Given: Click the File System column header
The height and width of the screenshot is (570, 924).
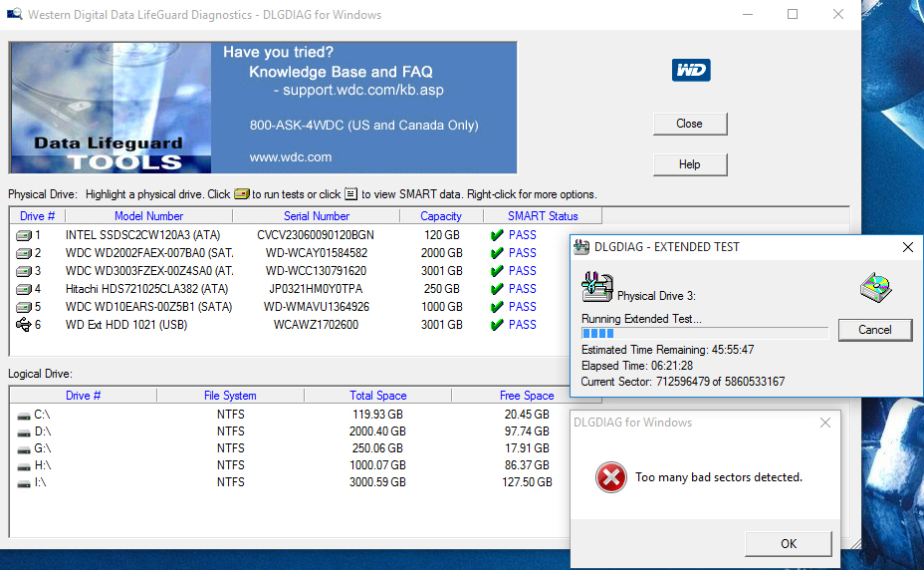Looking at the screenshot, I should (230, 396).
